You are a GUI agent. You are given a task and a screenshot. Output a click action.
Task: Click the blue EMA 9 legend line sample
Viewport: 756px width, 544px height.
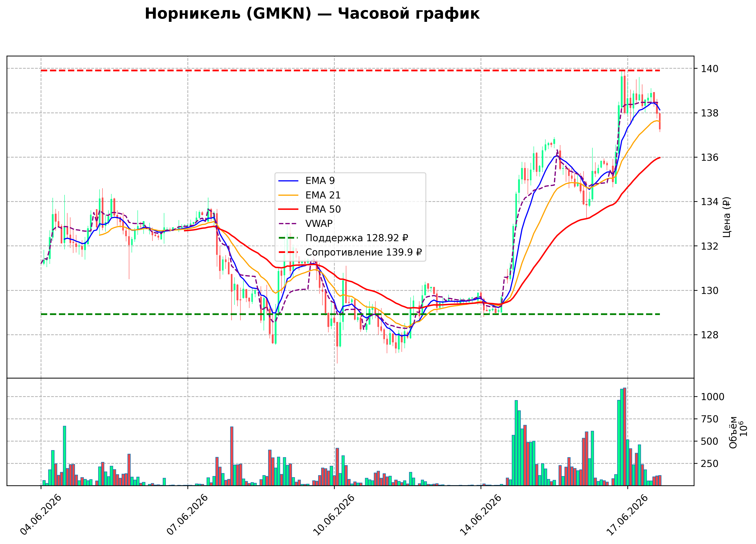[288, 181]
